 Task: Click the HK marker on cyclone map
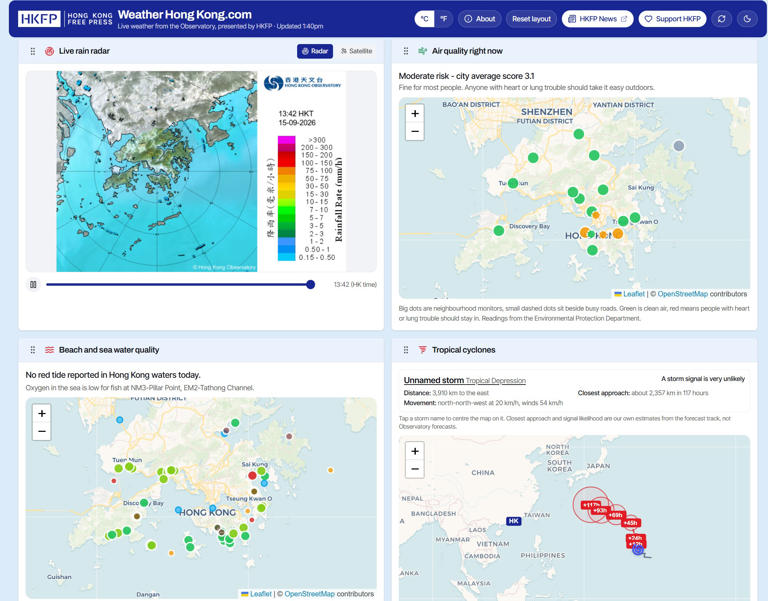coord(513,521)
